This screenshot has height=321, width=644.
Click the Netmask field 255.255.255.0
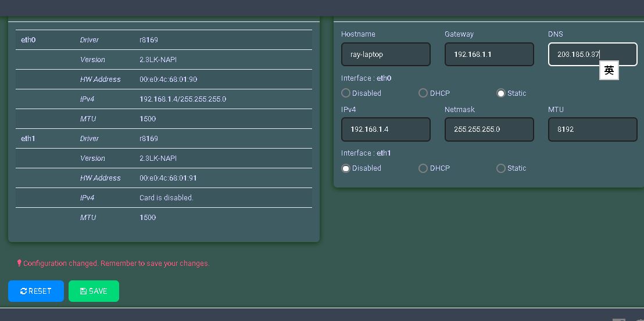tap(489, 129)
